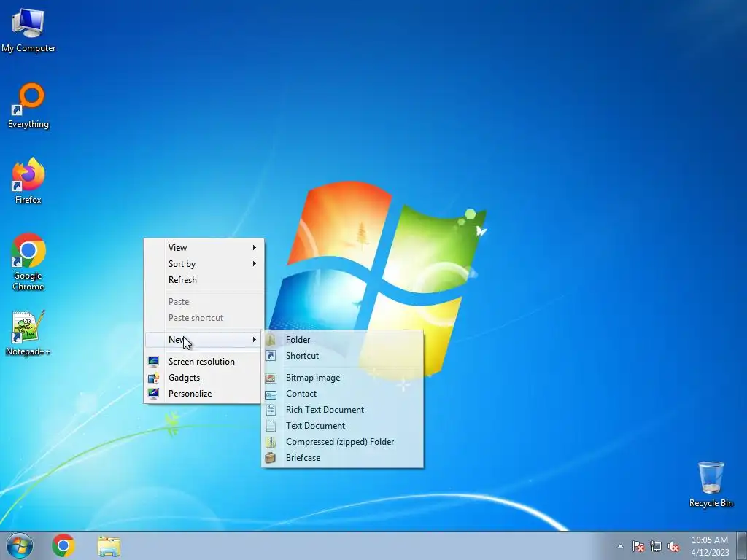Open the clock showing 10:05 AM
This screenshot has width=747, height=560.
[x=710, y=546]
